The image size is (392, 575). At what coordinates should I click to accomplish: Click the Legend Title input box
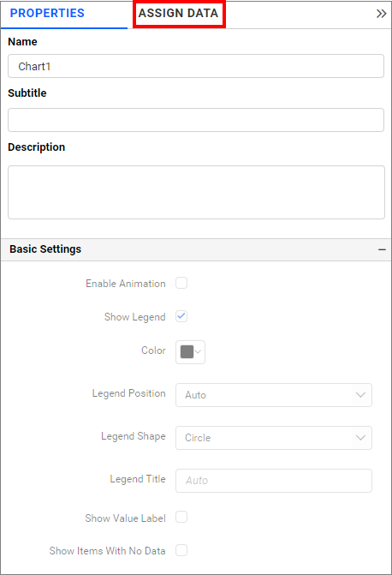[274, 481]
